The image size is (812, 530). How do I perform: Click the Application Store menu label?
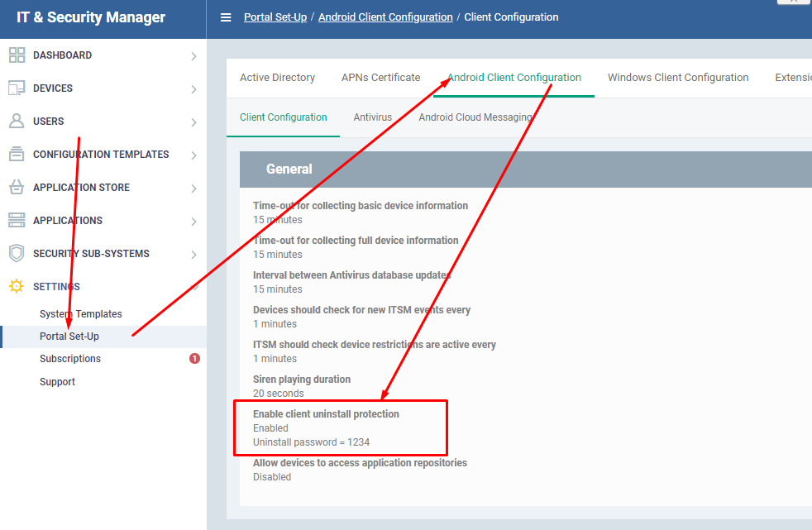[81, 188]
